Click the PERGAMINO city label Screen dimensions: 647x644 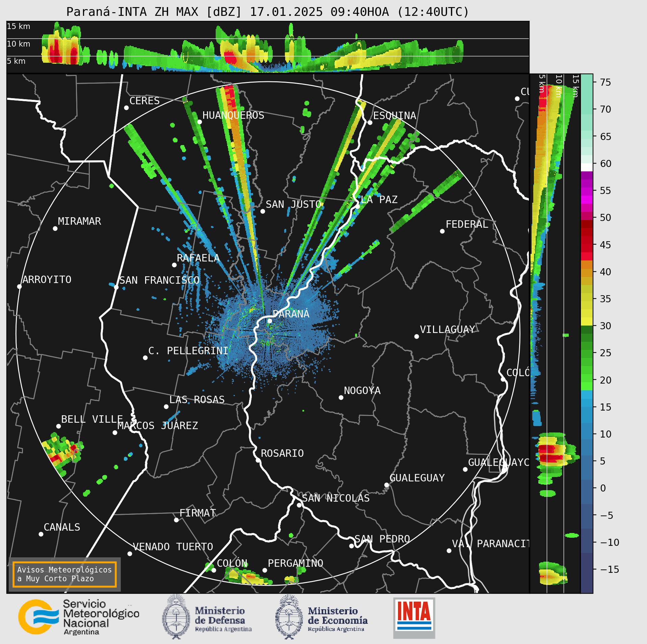296,563
